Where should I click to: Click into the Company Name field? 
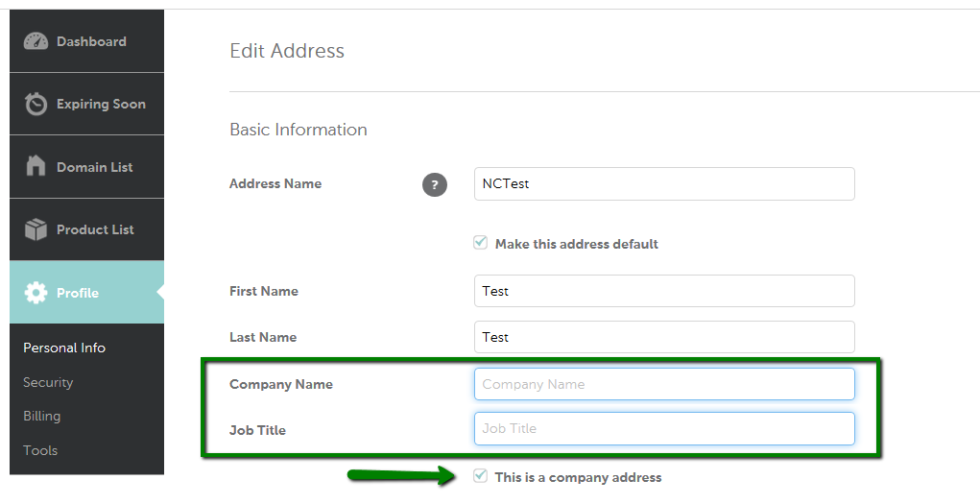664,384
